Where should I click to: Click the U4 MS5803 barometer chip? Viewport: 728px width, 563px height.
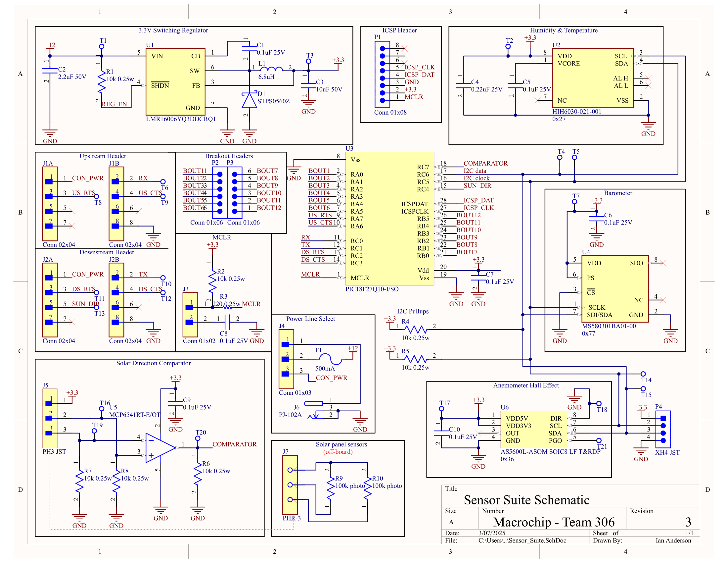[615, 289]
